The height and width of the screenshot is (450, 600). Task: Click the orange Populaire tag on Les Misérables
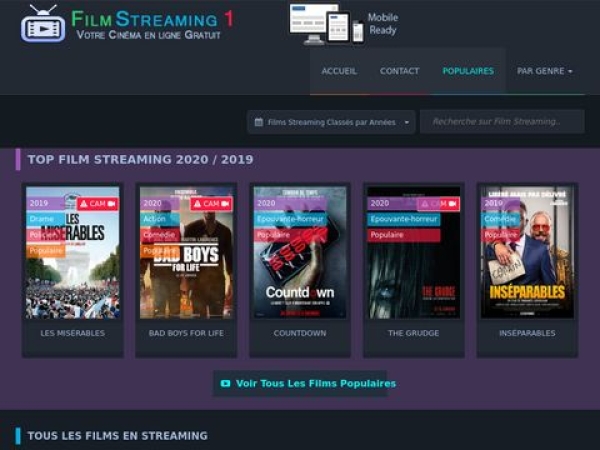[46, 251]
